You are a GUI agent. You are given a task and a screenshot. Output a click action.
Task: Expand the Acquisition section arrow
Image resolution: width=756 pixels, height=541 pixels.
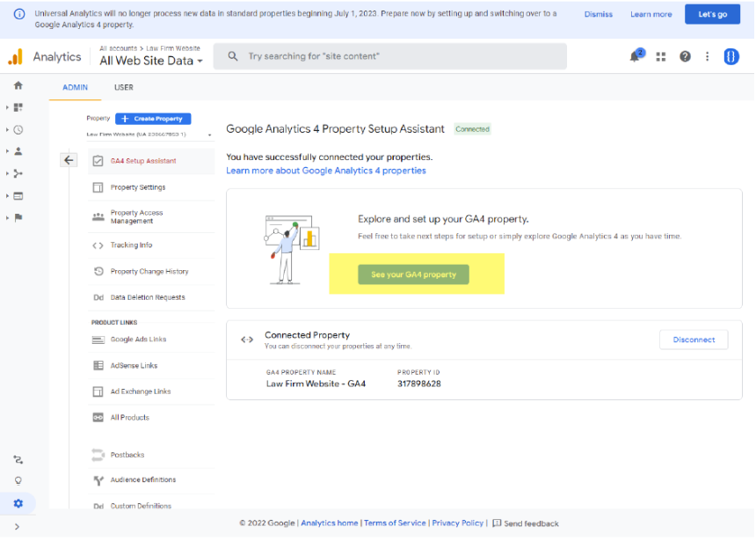pyautogui.click(x=7, y=173)
